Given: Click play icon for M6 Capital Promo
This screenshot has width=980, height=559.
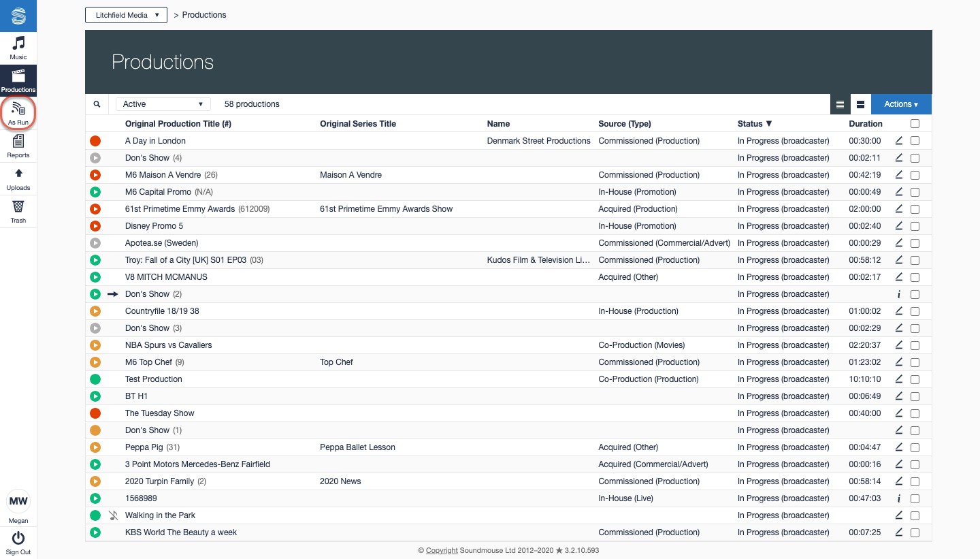Looking at the screenshot, I should pyautogui.click(x=95, y=192).
